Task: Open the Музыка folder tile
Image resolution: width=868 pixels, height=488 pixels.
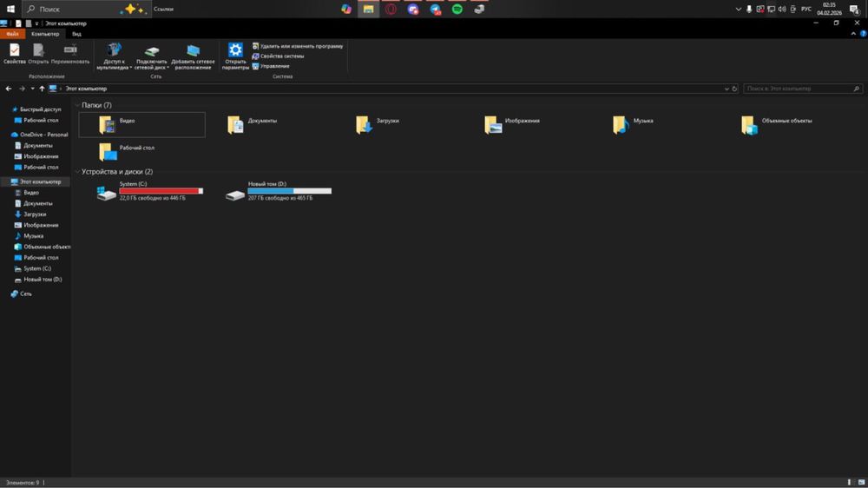Action: (x=655, y=125)
